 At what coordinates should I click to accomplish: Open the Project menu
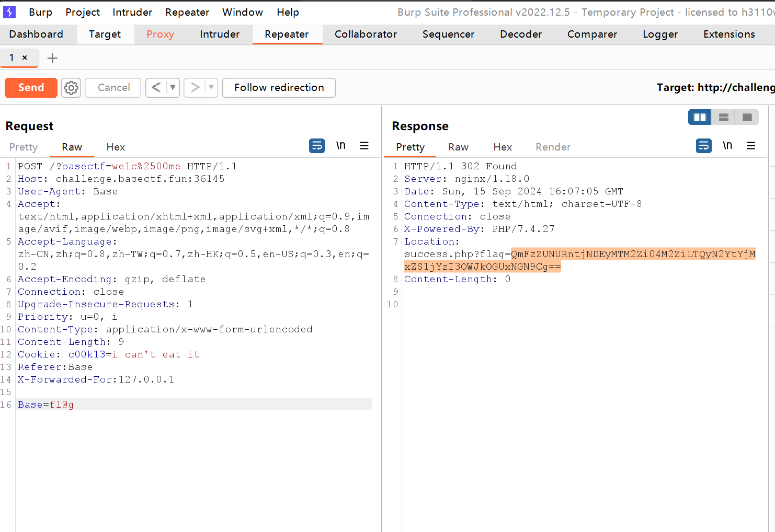point(83,12)
